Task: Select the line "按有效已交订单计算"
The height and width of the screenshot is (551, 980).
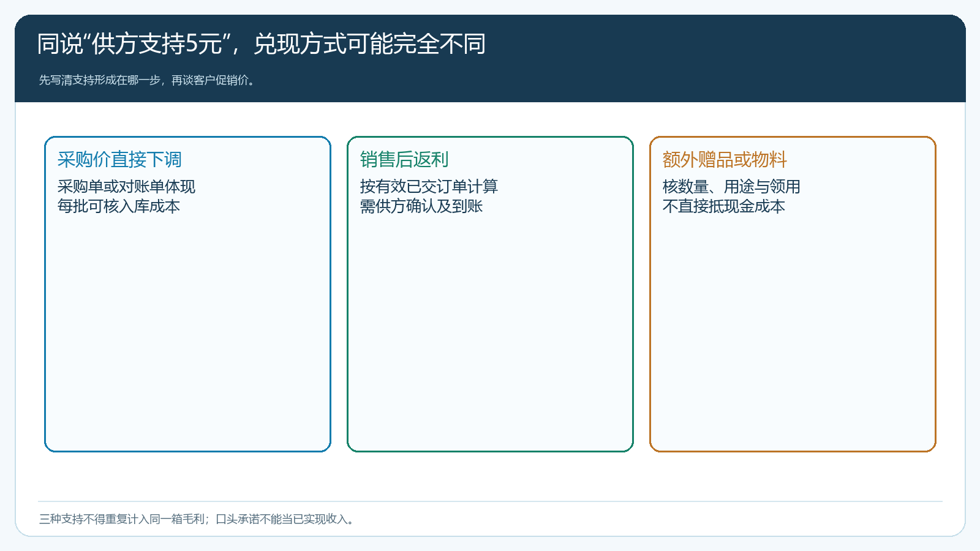Action: coord(429,186)
